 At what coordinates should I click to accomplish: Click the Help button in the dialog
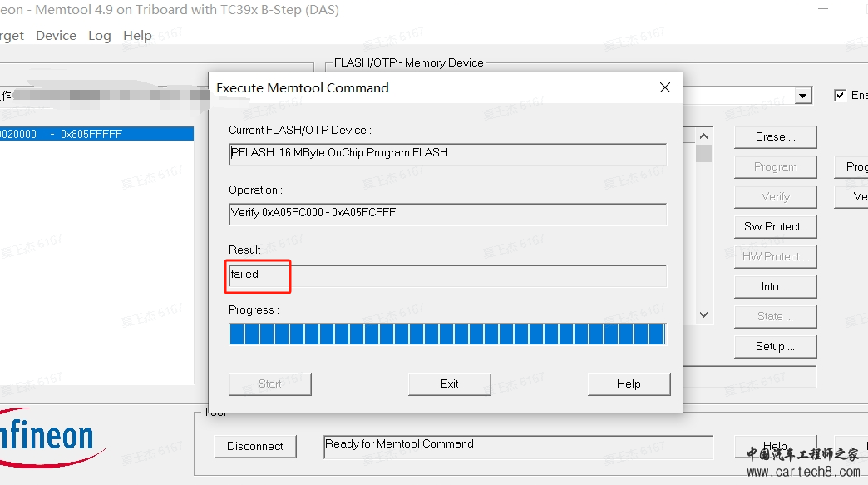click(x=629, y=384)
